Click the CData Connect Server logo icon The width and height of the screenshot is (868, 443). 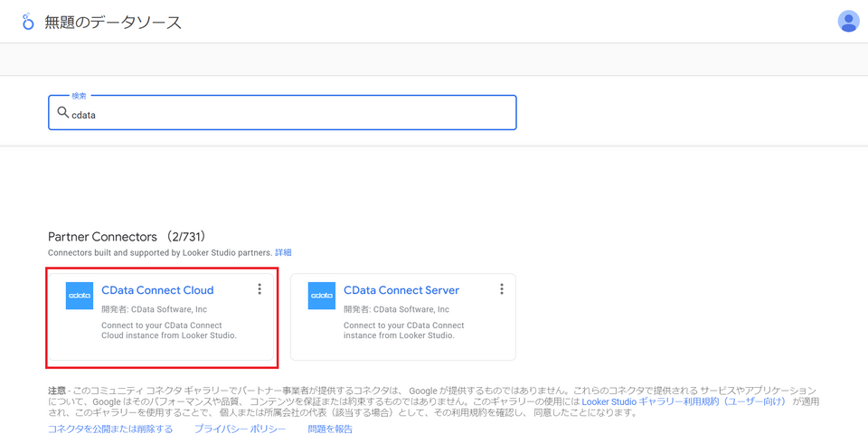click(x=322, y=296)
